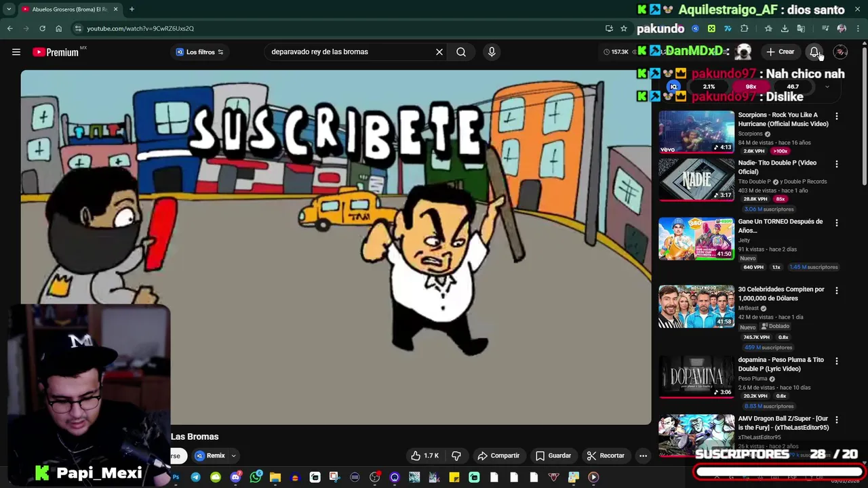Viewport: 868px width, 488px height.
Task: Open options menu for MrBeast video
Action: (x=836, y=290)
